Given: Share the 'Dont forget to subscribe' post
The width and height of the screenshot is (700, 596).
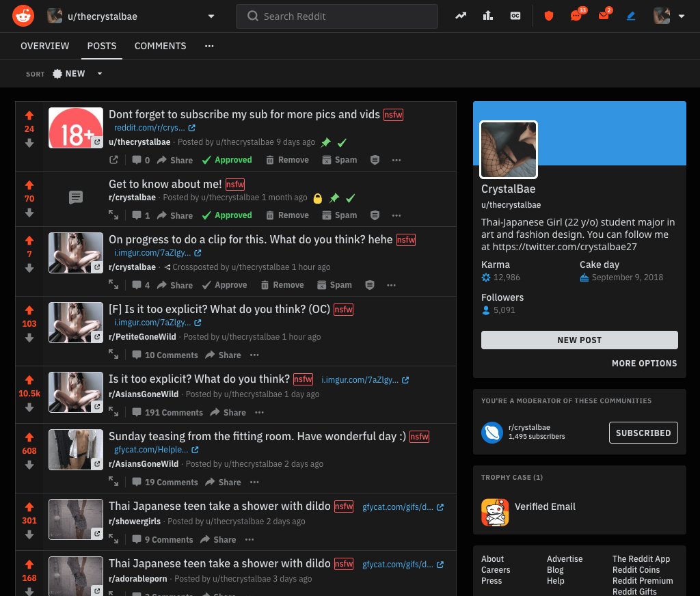Looking at the screenshot, I should click(x=175, y=160).
